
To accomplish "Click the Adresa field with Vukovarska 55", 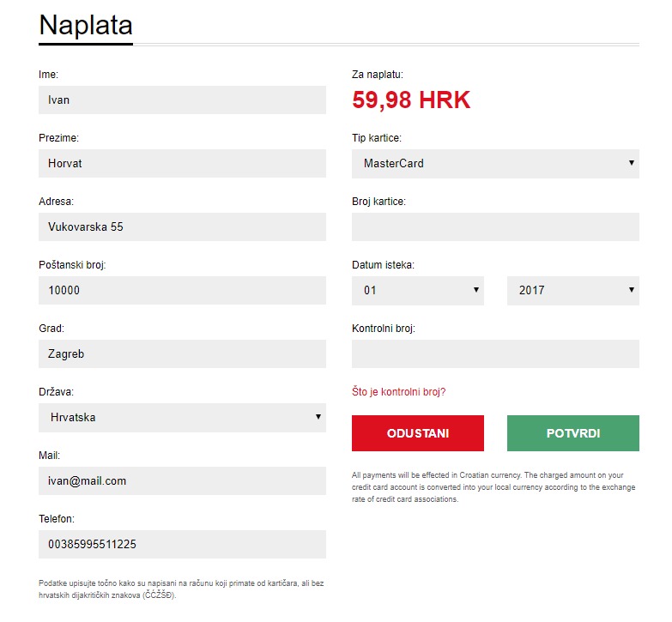I will [x=182, y=227].
